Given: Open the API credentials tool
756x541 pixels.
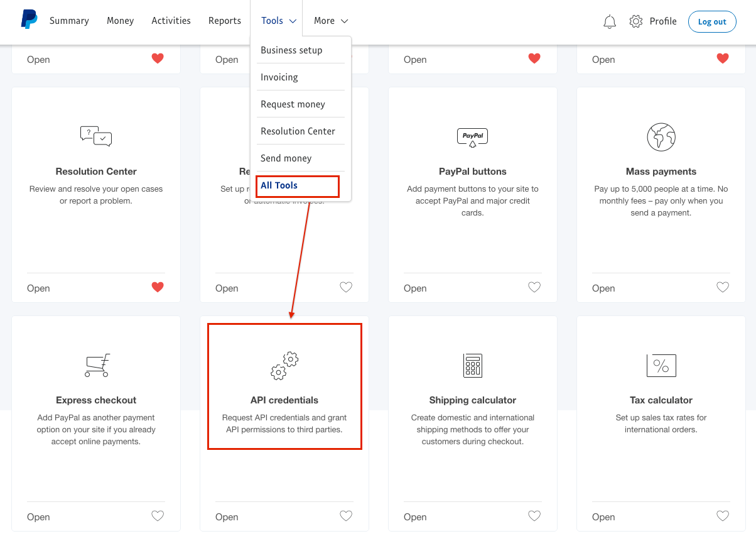Looking at the screenshot, I should 227,517.
